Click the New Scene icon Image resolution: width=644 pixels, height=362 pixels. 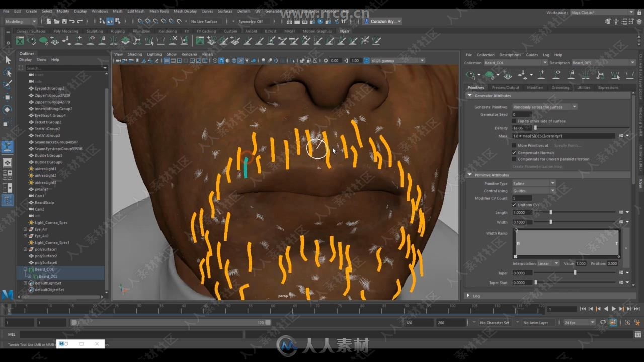point(48,21)
